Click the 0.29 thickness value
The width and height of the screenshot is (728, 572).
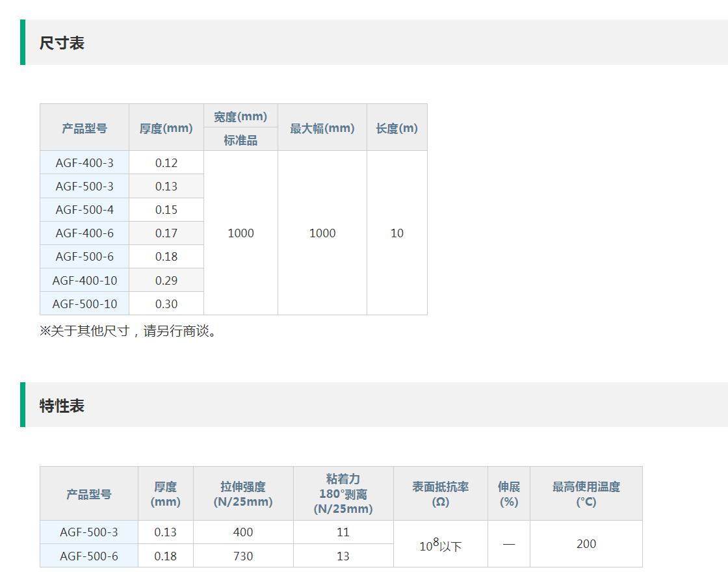coord(166,280)
